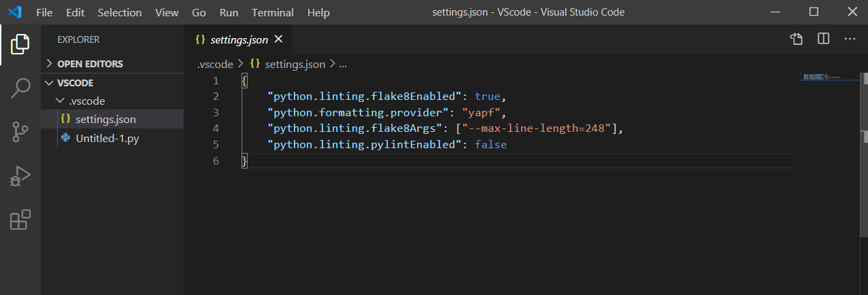Open Untitled-1.py in the explorer
The width and height of the screenshot is (868, 295).
[107, 138]
